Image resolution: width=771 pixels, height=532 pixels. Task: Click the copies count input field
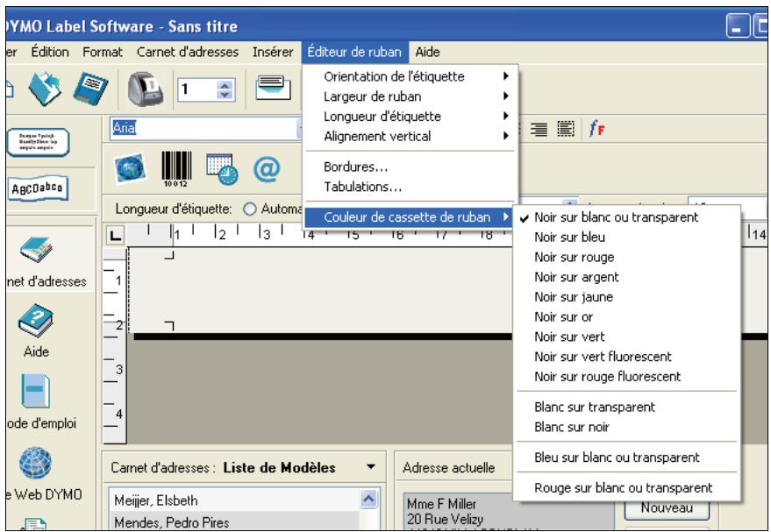coord(197,89)
